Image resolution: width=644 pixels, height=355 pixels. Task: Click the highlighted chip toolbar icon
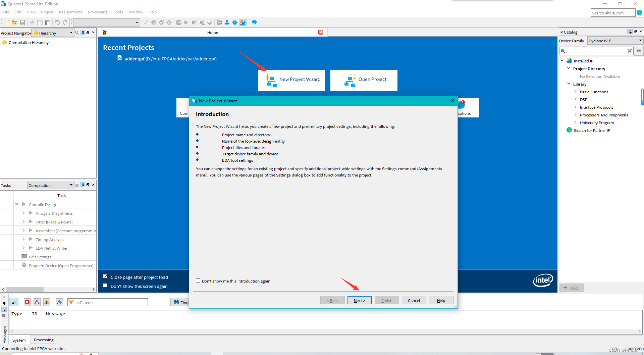[x=243, y=22]
